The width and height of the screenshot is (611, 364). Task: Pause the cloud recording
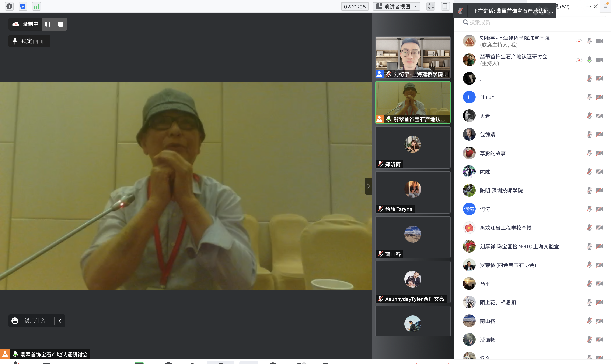click(x=48, y=24)
